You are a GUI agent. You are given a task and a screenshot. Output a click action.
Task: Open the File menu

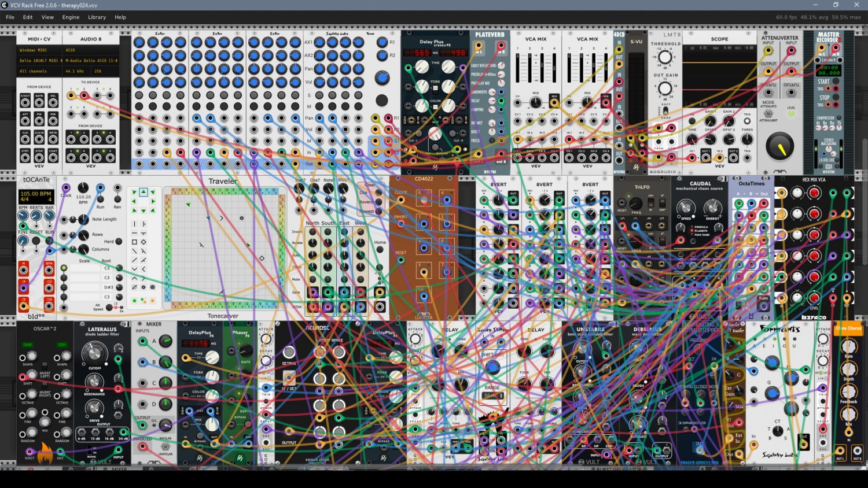click(10, 17)
